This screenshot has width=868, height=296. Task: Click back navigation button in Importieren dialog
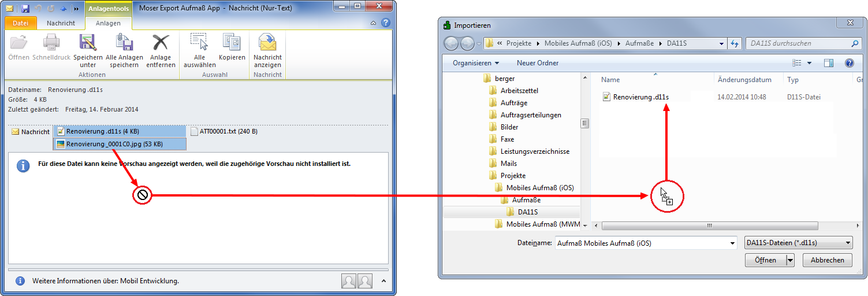tap(451, 43)
